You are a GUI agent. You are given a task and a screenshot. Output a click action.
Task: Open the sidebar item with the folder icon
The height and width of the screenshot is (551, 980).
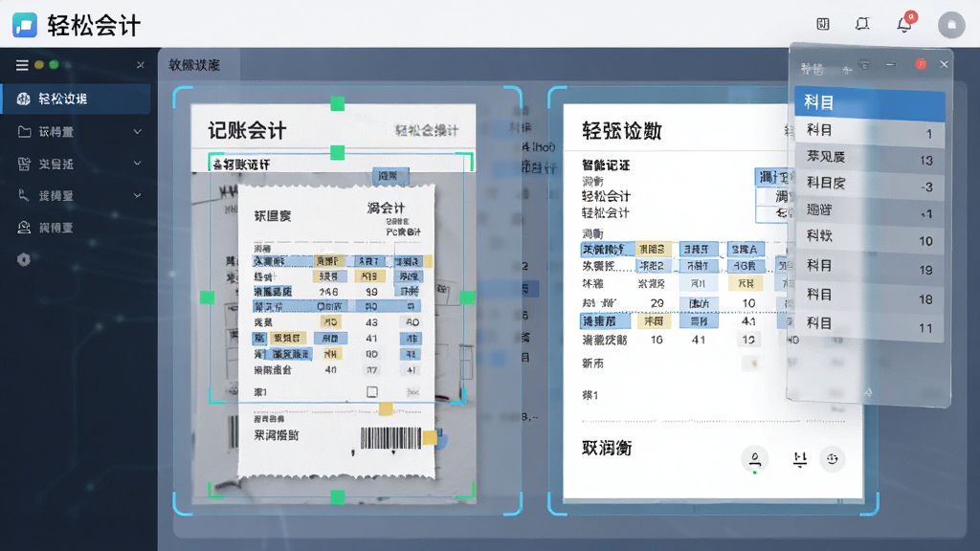coord(77,132)
